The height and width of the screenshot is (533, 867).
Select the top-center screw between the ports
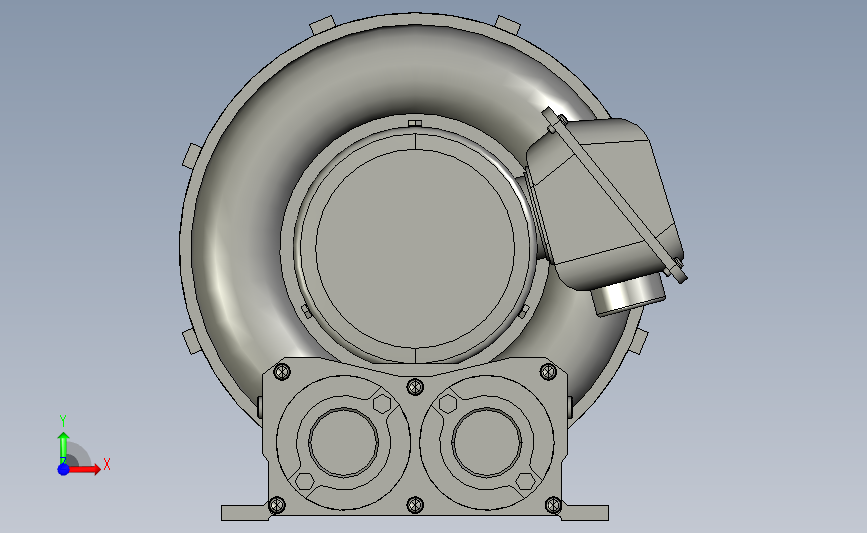[415, 386]
